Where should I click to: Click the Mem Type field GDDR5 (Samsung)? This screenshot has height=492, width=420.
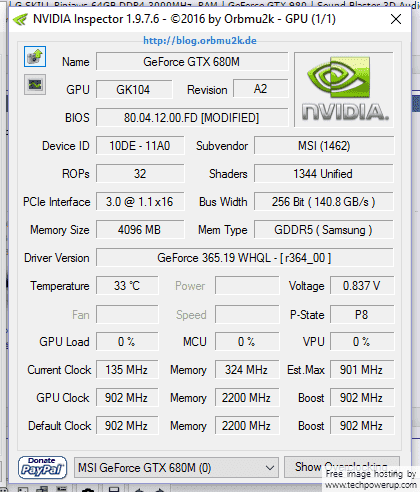pyautogui.click(x=324, y=229)
